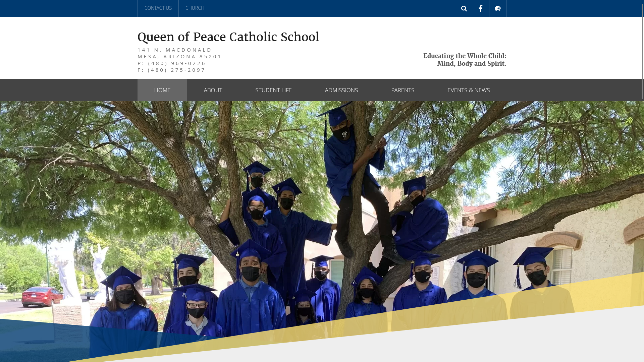Open the About menu
644x362 pixels.
point(213,90)
